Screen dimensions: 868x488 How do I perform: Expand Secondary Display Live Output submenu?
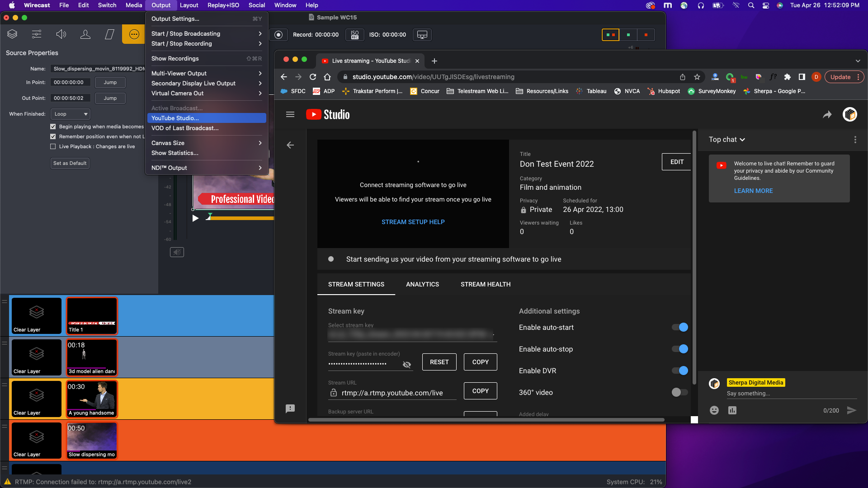[x=206, y=83]
